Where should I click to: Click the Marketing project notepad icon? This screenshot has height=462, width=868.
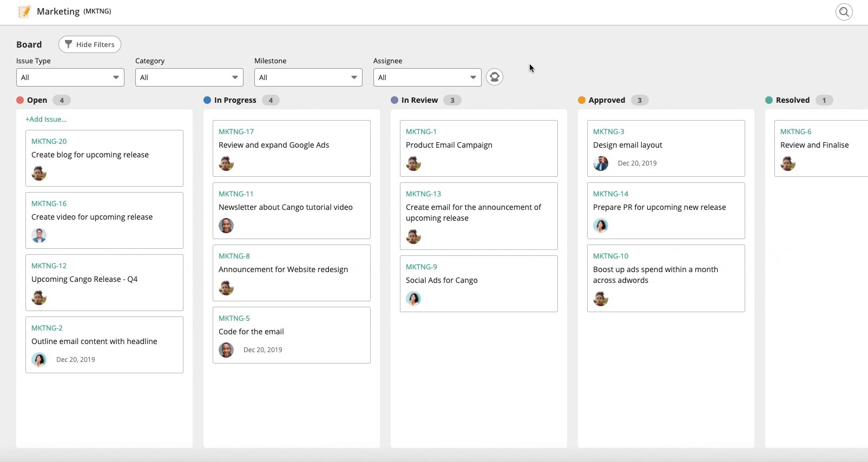(24, 11)
